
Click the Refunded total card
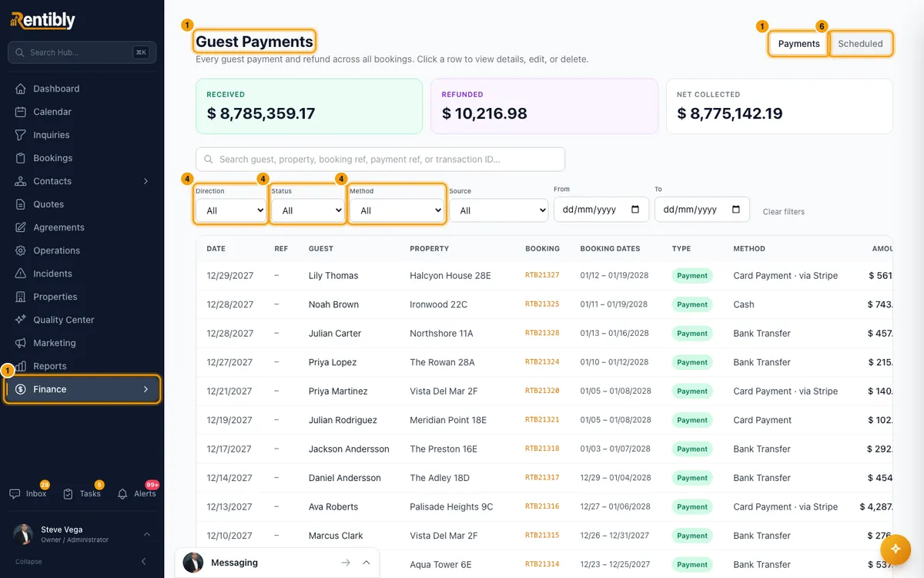point(544,106)
